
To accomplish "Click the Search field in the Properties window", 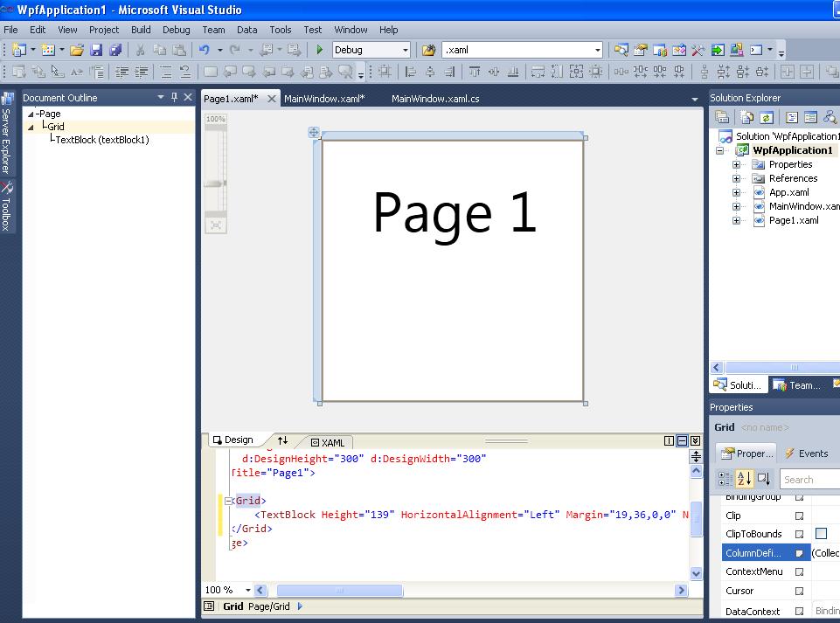I will point(809,479).
